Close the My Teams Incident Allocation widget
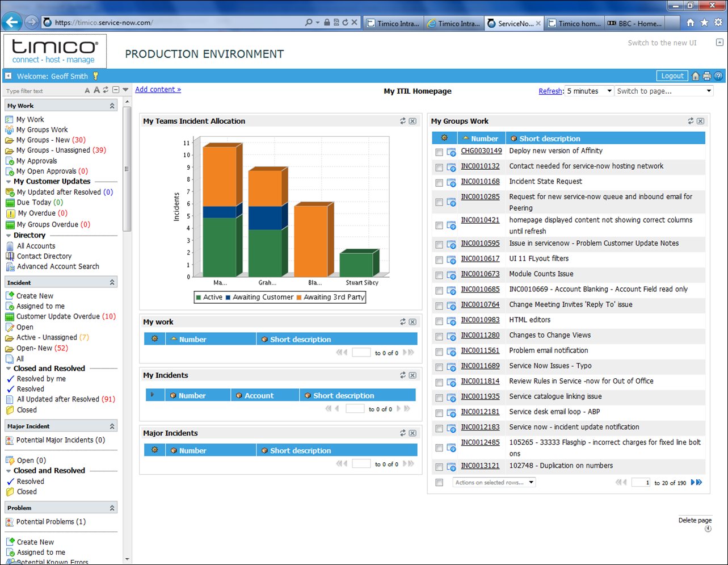 (x=413, y=121)
